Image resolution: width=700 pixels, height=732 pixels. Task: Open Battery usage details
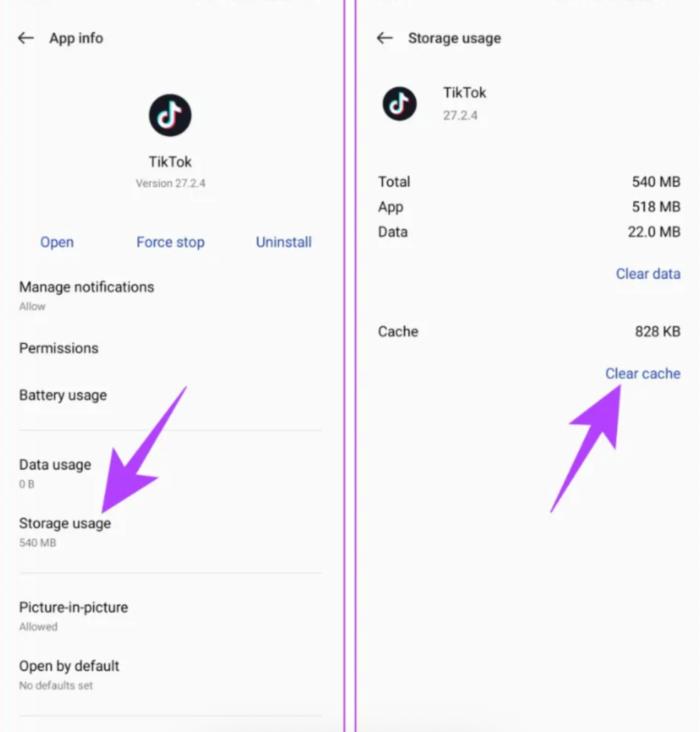[x=63, y=395]
